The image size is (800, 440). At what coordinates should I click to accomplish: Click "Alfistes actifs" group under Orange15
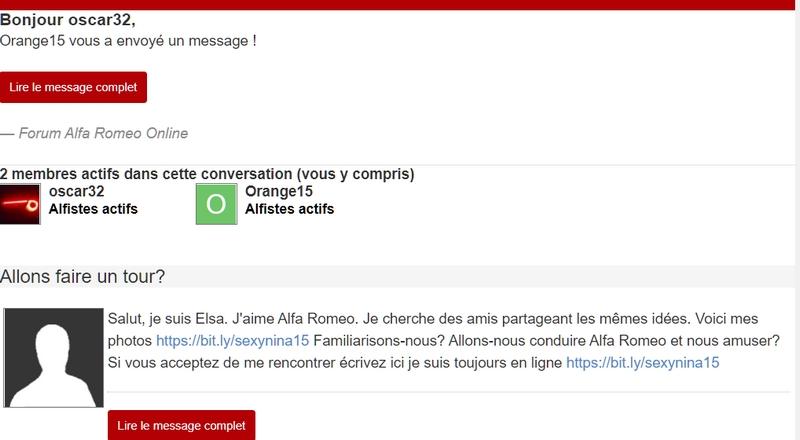point(290,209)
